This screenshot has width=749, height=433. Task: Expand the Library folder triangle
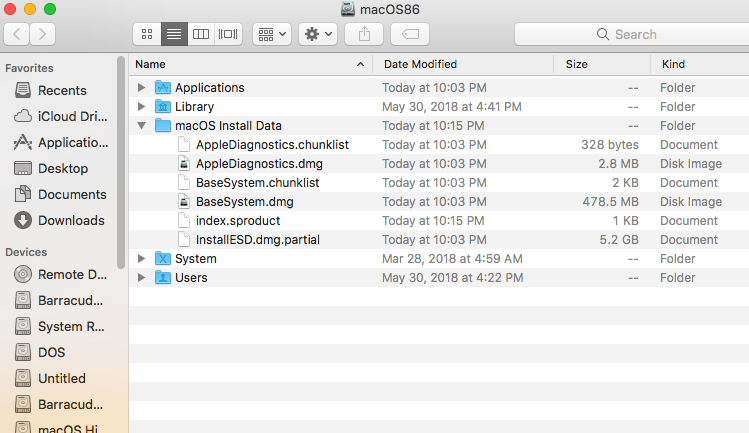141,107
